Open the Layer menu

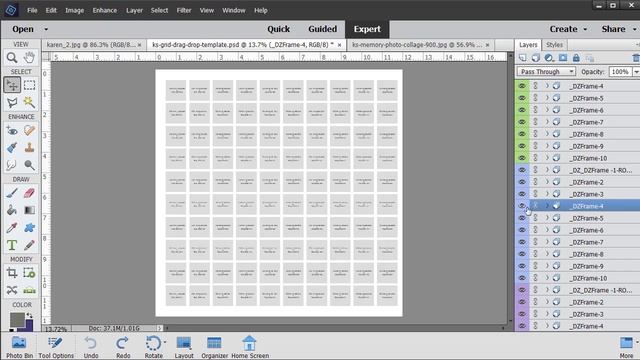[134, 11]
